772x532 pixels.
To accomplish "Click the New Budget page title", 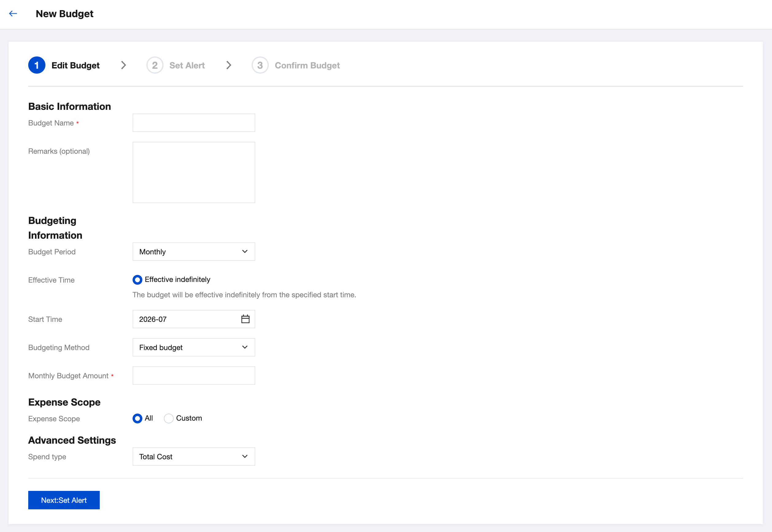I will [65, 14].
